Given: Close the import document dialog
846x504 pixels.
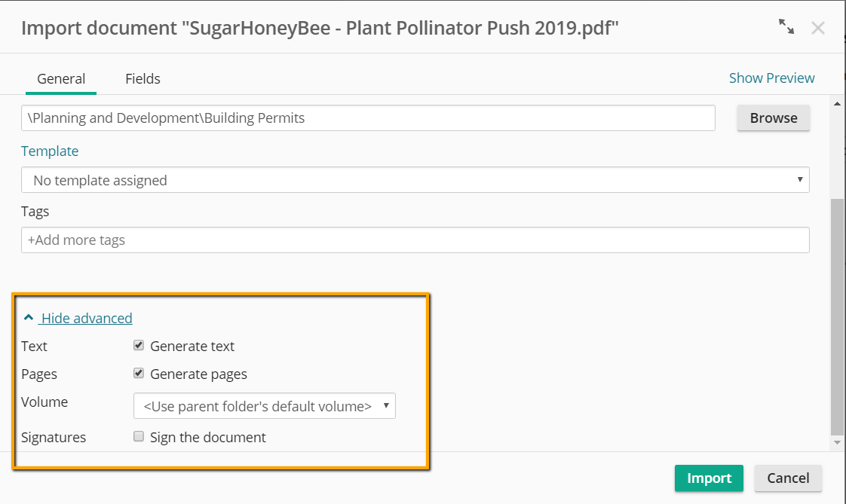Looking at the screenshot, I should 818,28.
